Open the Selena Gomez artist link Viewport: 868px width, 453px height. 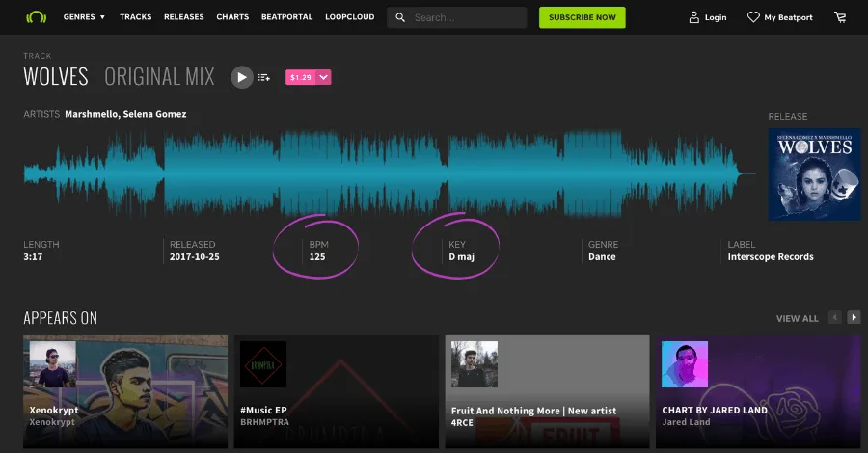tap(154, 114)
